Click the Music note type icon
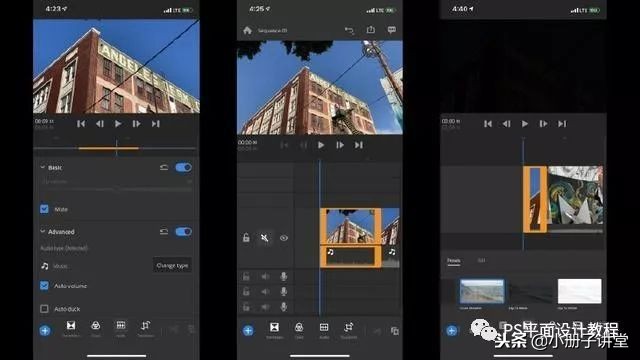Image resolution: width=640 pixels, height=360 pixels. [45, 266]
